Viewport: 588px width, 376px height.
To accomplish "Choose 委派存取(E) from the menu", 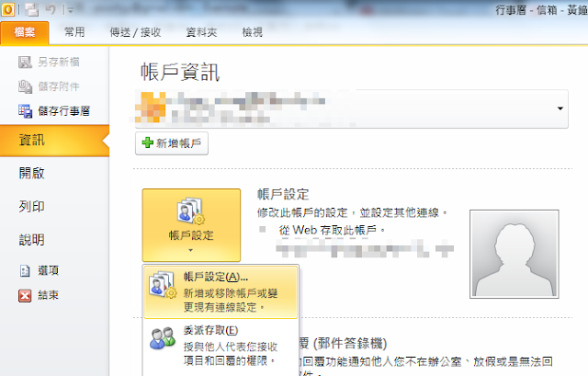I will (x=220, y=346).
